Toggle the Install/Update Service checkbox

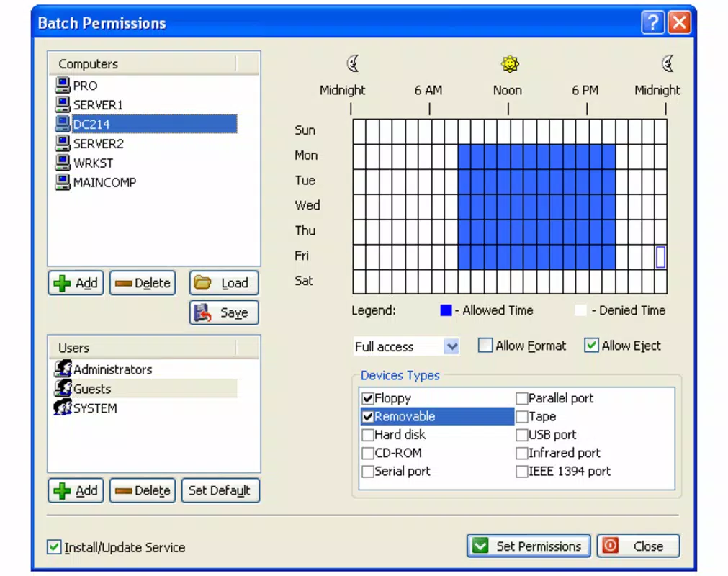point(54,546)
